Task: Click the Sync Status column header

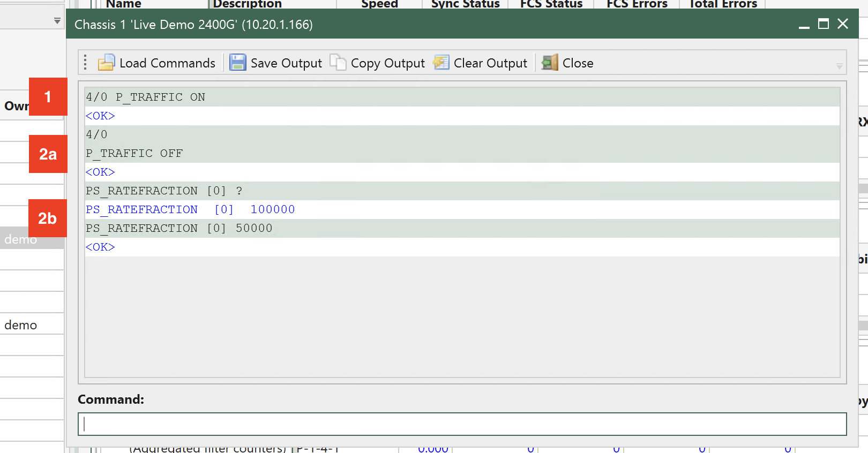Action: tap(465, 4)
